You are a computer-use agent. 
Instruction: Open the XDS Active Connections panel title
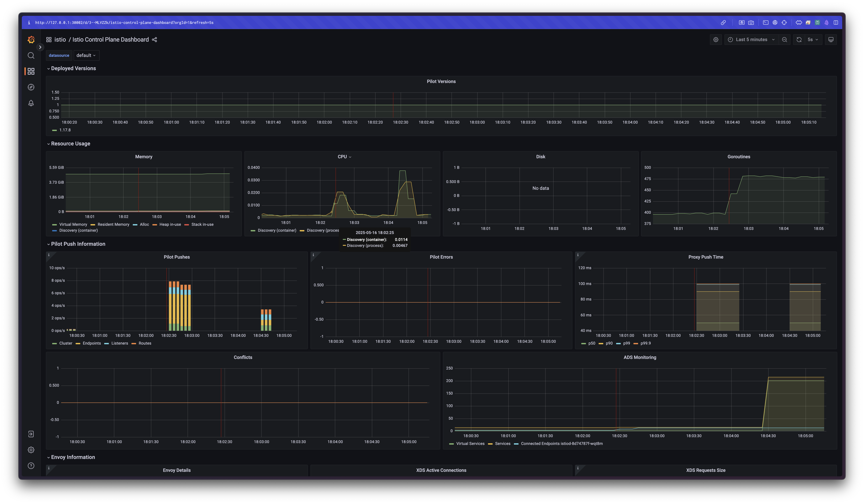[x=441, y=470]
